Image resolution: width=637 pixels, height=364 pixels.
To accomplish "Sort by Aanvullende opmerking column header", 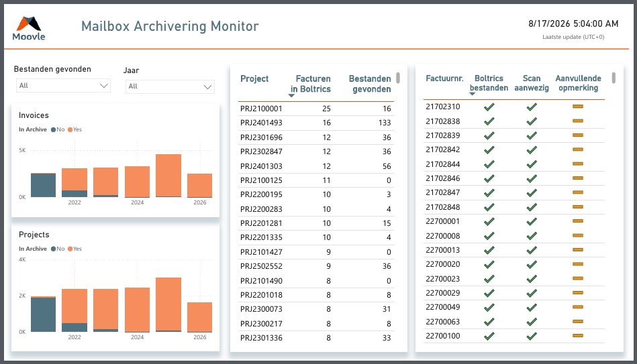I will (578, 83).
